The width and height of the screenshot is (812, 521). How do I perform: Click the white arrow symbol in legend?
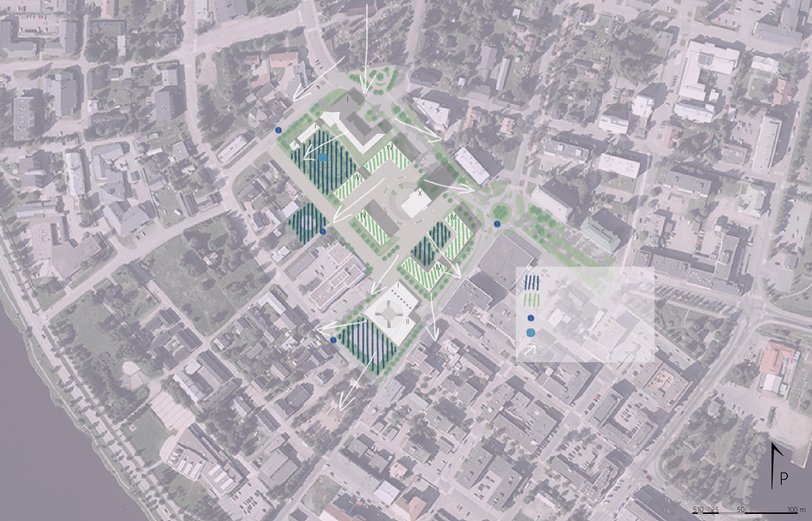(530, 350)
